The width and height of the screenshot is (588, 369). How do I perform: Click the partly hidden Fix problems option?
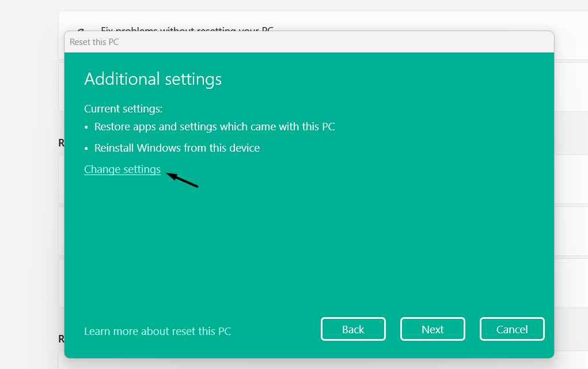pos(187,29)
